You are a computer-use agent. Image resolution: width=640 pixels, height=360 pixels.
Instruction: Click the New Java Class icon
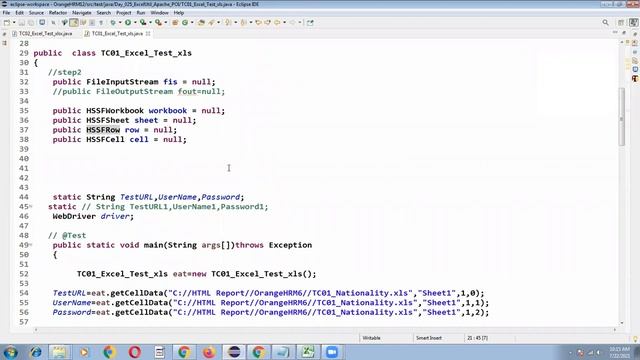click(x=185, y=23)
